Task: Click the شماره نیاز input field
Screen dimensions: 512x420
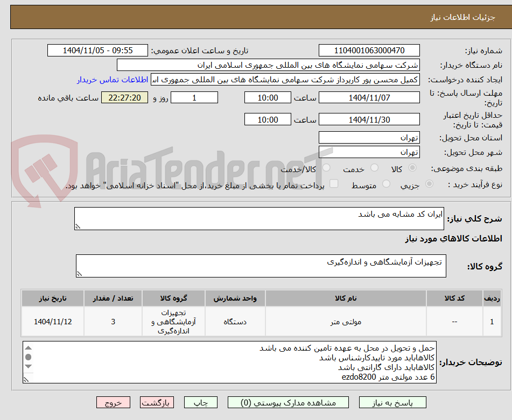Action: coord(369,50)
